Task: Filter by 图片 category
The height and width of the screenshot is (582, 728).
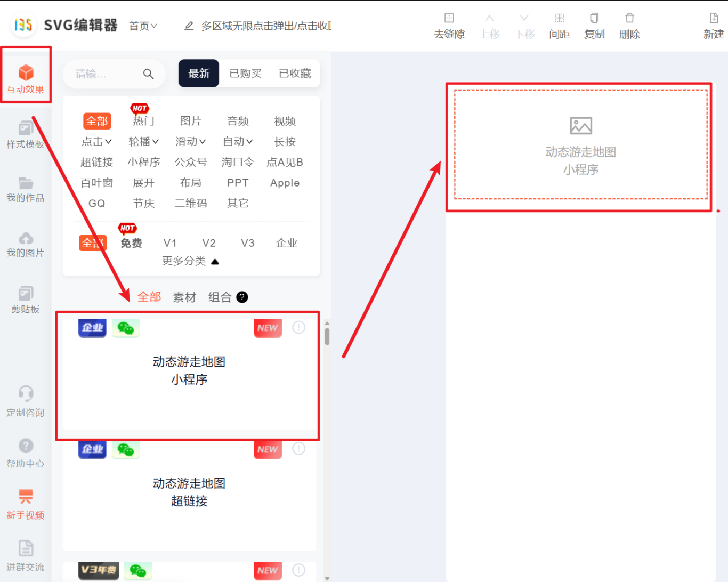Action: point(190,121)
